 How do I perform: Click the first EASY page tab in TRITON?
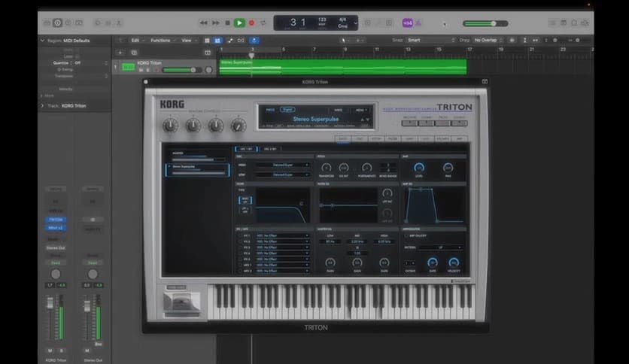point(343,138)
